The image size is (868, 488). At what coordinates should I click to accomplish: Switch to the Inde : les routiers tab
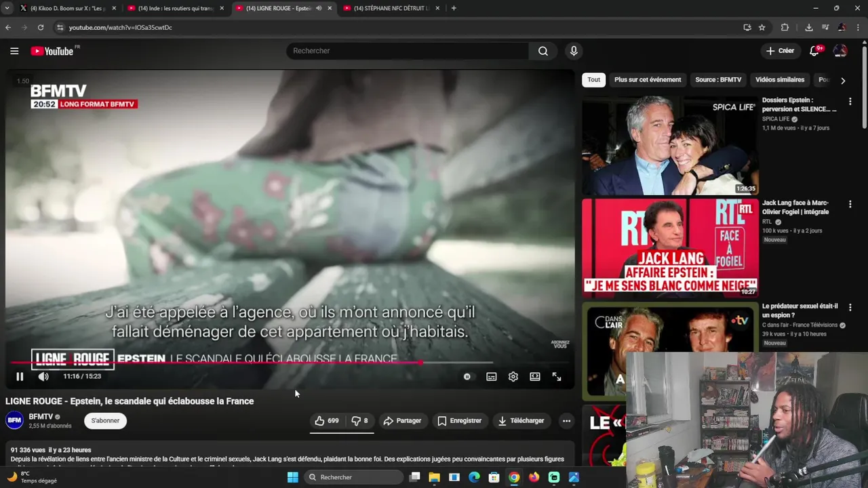click(176, 8)
